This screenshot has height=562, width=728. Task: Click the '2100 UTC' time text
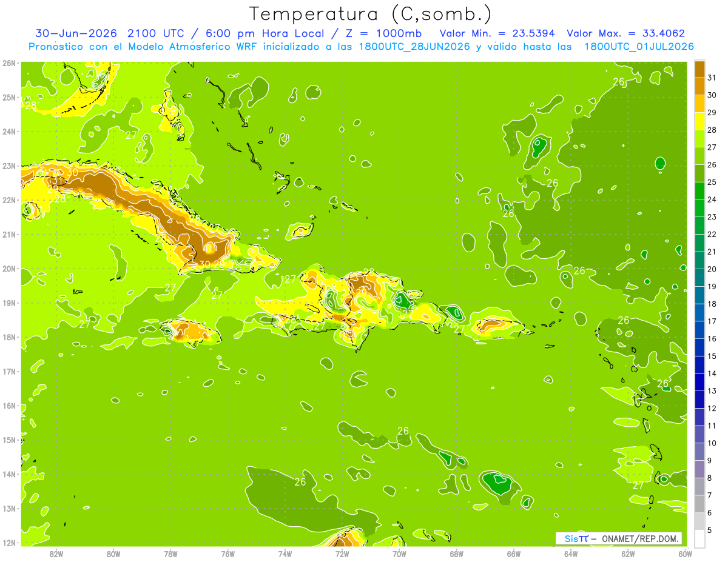[157, 33]
